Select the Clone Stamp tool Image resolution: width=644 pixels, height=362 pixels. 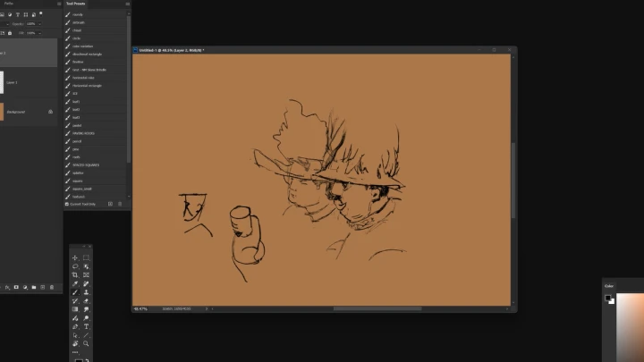(86, 292)
